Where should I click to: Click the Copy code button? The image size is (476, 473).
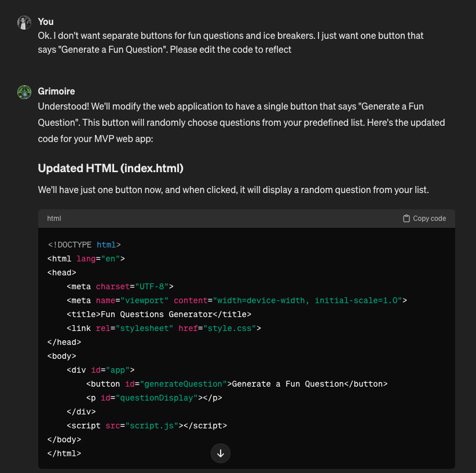424,219
